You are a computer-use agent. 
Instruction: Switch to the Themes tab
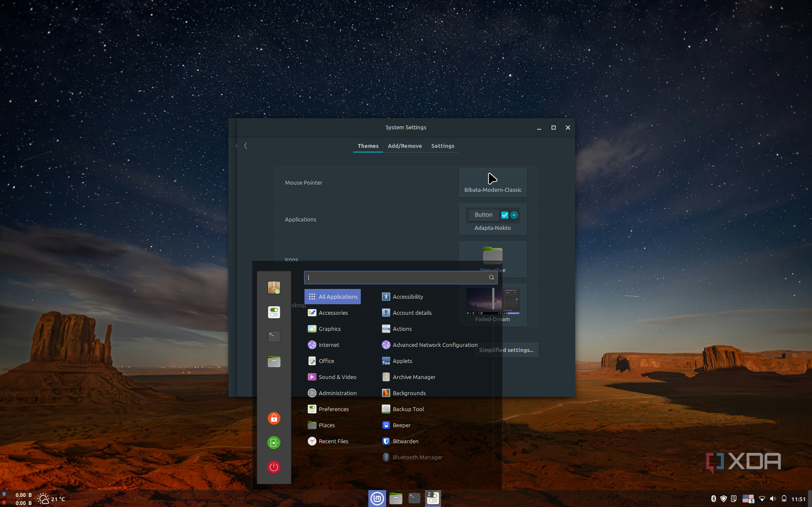coord(368,146)
